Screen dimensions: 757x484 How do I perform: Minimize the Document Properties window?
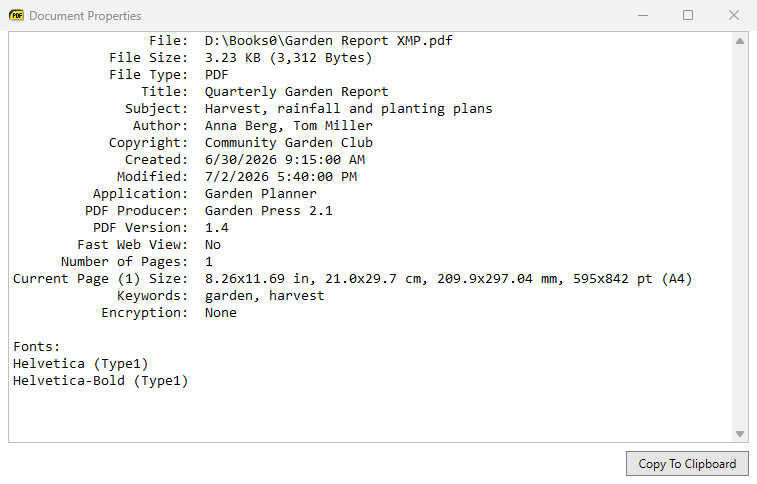pos(643,15)
